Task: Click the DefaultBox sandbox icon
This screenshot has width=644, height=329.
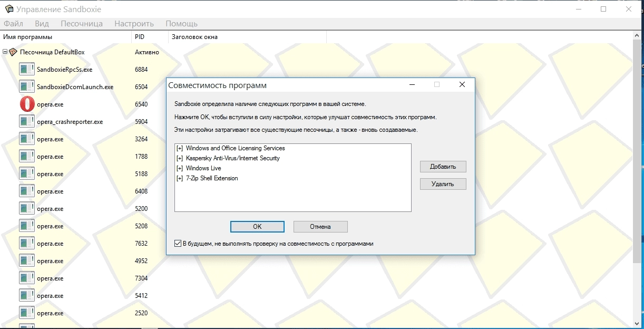Action: point(13,52)
